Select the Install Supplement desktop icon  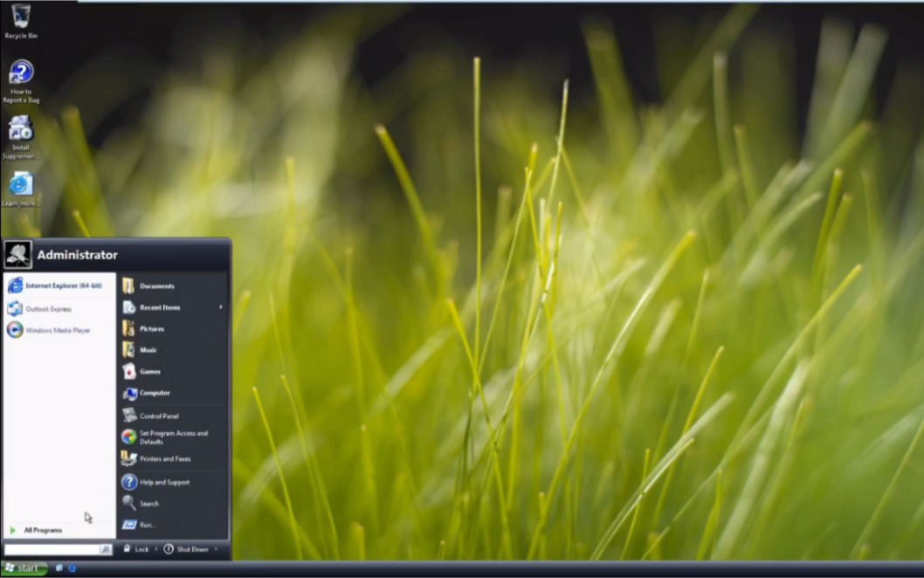(20, 137)
